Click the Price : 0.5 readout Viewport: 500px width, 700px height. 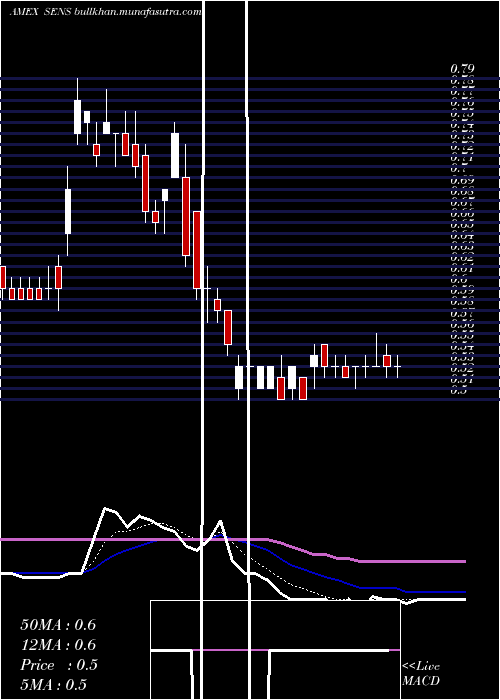point(59,665)
